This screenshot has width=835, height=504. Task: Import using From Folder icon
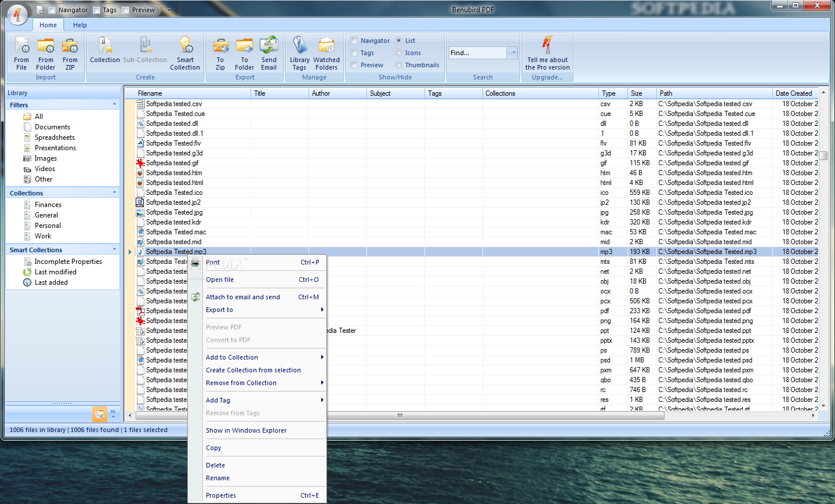click(x=46, y=53)
